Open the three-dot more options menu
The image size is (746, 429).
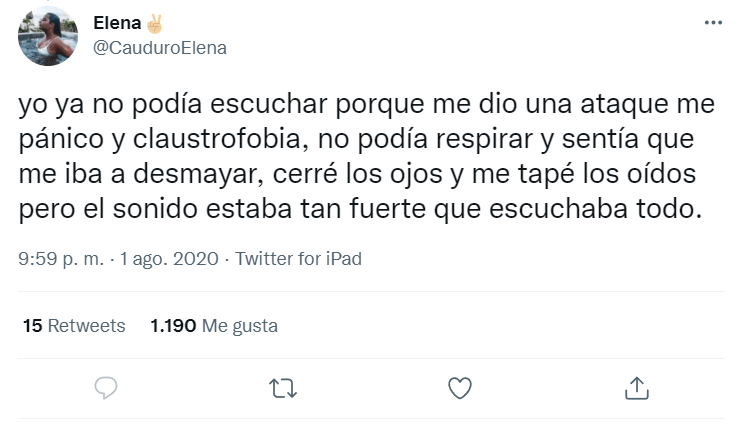pyautogui.click(x=713, y=22)
